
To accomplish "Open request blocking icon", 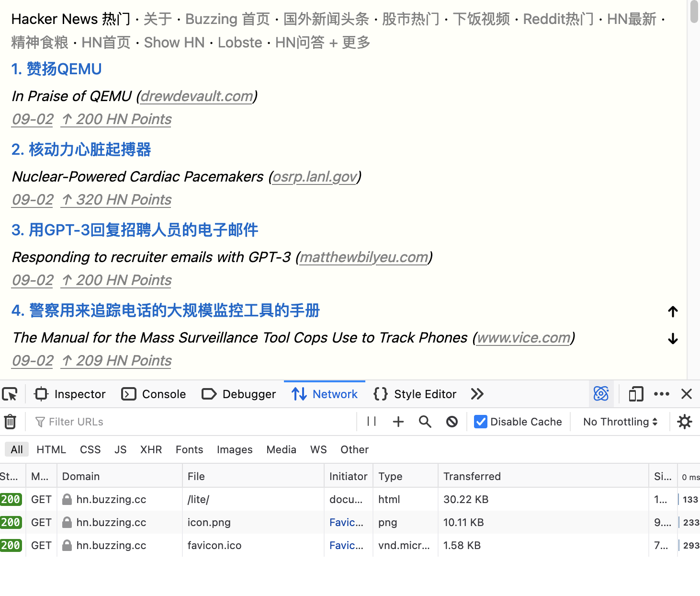I will coord(452,422).
